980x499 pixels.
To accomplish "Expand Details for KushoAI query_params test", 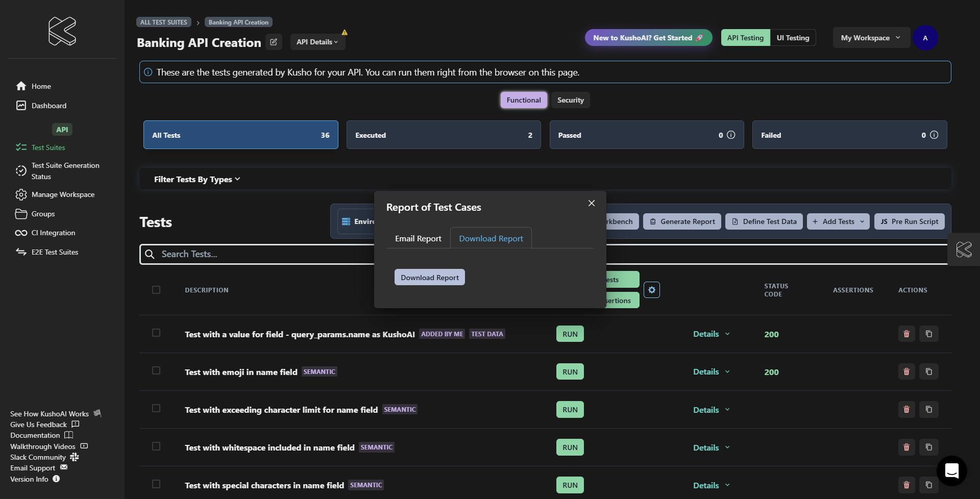I will [x=712, y=334].
